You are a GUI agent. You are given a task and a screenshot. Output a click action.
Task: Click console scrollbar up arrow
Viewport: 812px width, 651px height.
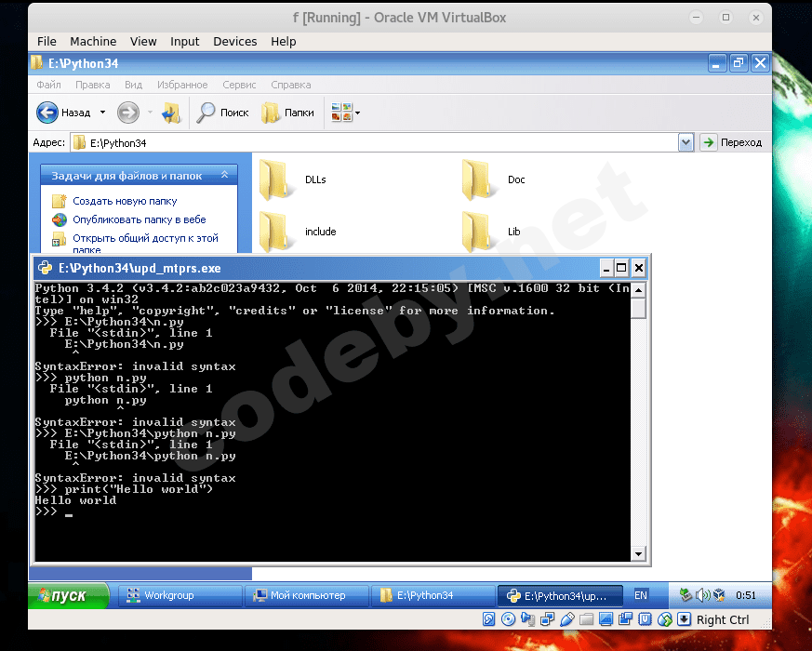pyautogui.click(x=638, y=290)
